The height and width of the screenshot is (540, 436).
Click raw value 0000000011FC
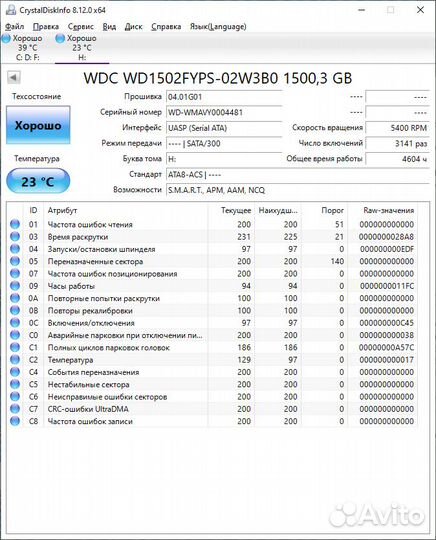point(387,286)
